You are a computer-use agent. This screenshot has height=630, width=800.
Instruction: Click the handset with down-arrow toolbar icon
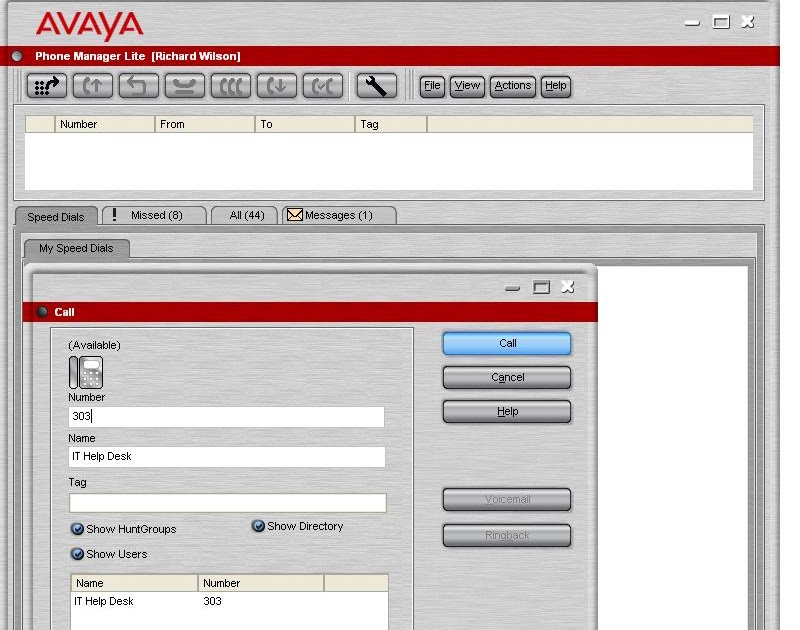tap(277, 86)
